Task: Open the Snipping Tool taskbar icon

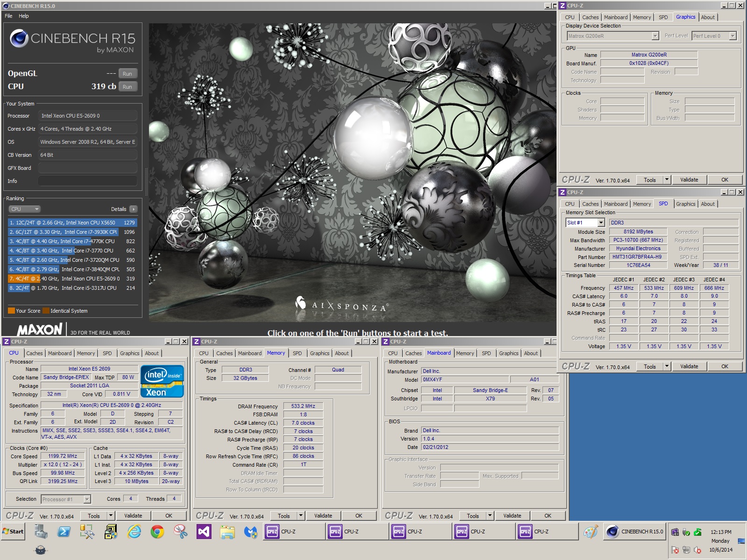Action: point(181,531)
